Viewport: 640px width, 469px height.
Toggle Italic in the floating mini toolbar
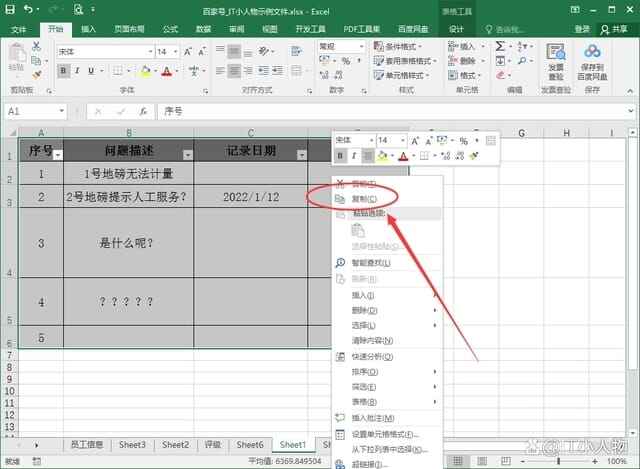pyautogui.click(x=354, y=156)
